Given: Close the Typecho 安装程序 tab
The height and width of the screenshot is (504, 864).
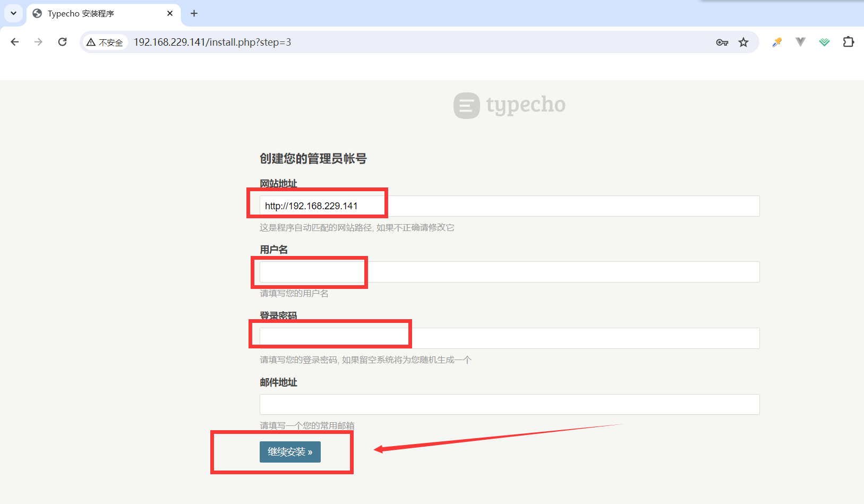Looking at the screenshot, I should click(170, 13).
